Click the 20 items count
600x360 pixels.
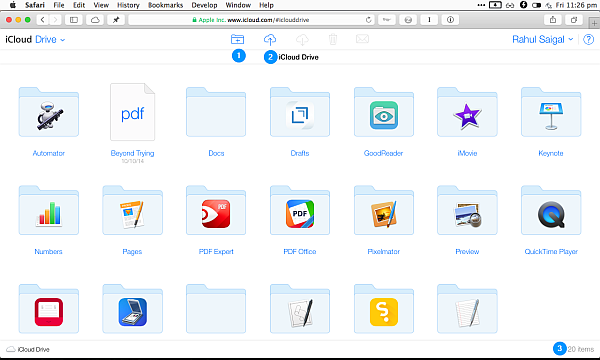[x=580, y=349]
